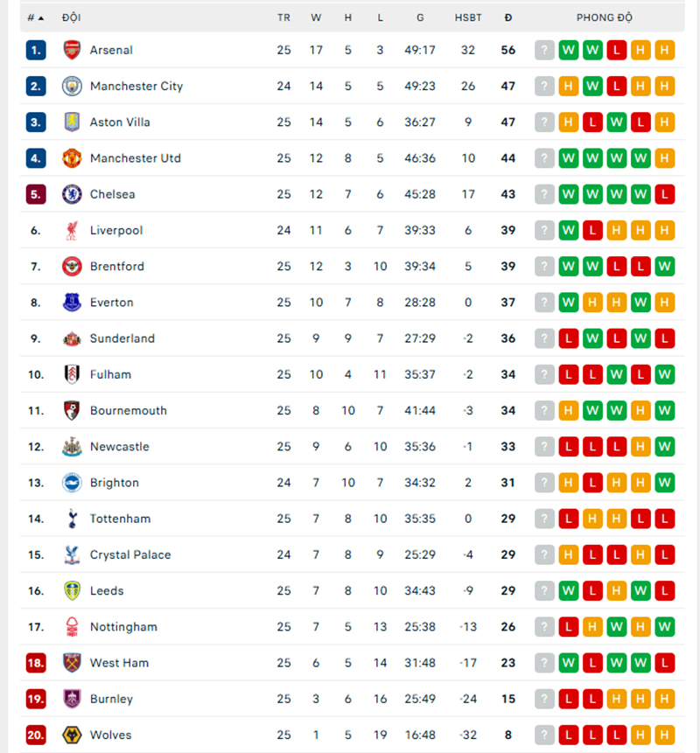Click the Manchester City crest icon
The height and width of the screenshot is (753, 700).
pos(72,86)
